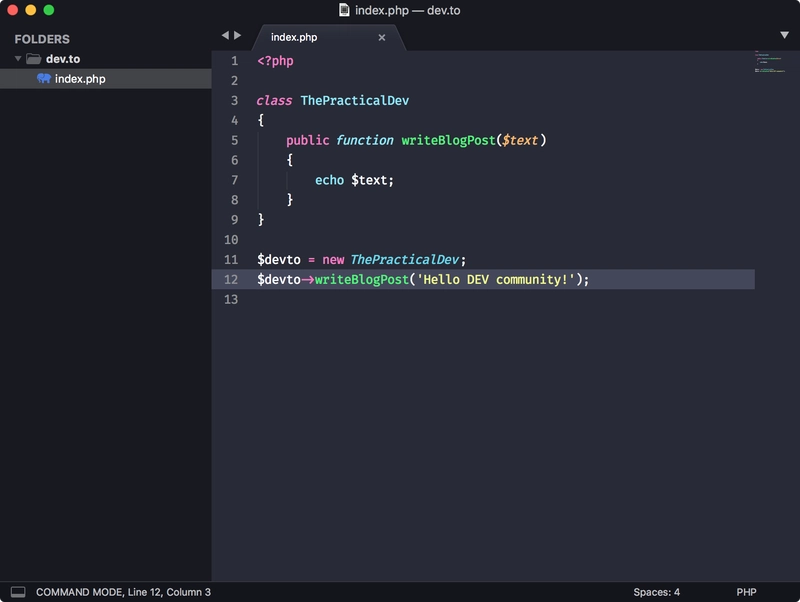Open index.php in the sidebar
Image resolution: width=800 pixels, height=602 pixels.
[x=80, y=79]
